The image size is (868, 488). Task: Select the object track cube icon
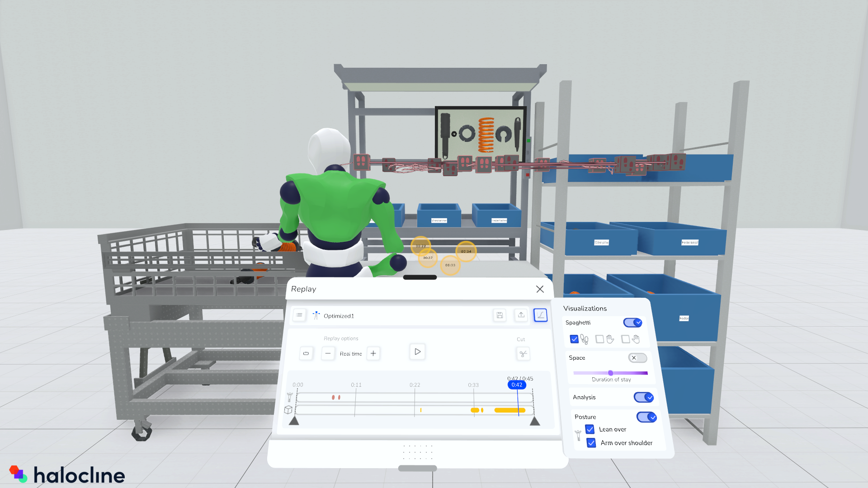pos(288,410)
